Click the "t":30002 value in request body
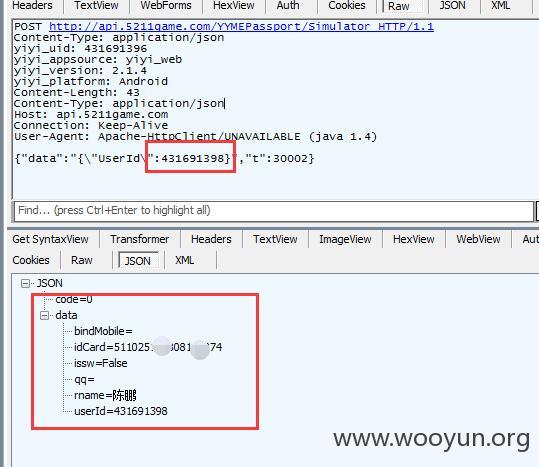The width and height of the screenshot is (539, 467). point(276,158)
